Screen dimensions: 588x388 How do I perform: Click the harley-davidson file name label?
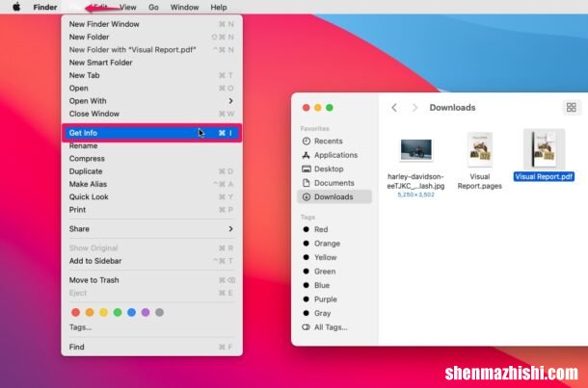[415, 181]
